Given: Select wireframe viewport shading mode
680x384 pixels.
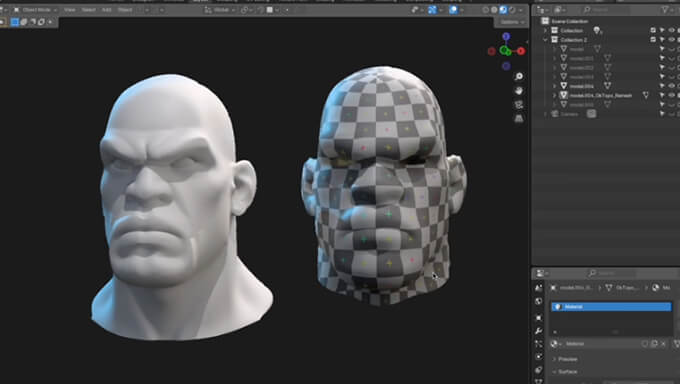Looking at the screenshot, I should coord(485,10).
